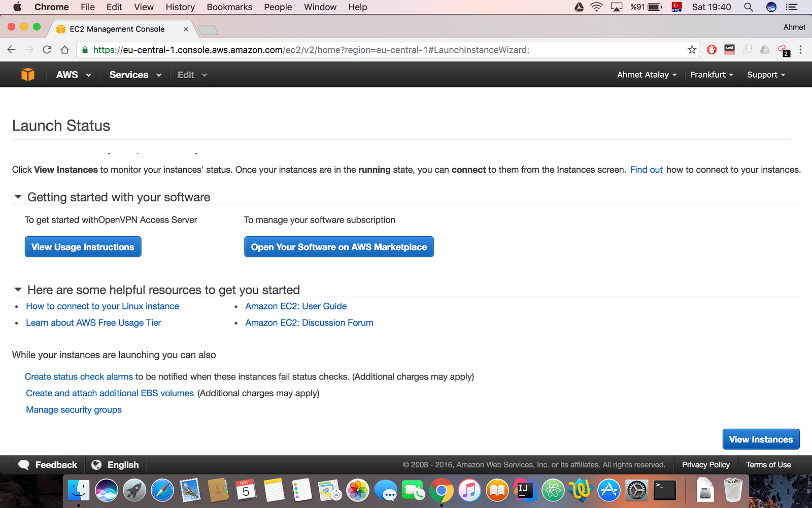Open Calendar in the Dock
The width and height of the screenshot is (812, 508).
click(x=246, y=491)
